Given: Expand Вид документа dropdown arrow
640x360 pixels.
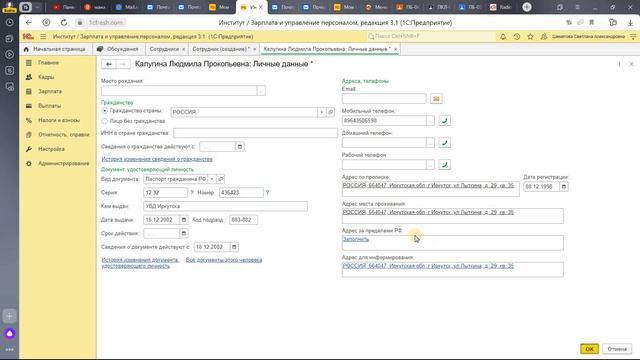Looking at the screenshot, I should [x=212, y=179].
